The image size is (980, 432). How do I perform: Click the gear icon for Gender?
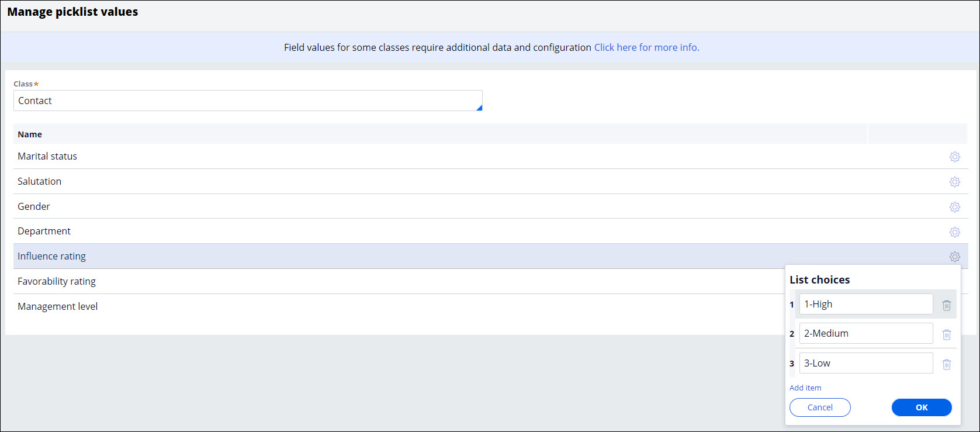954,207
